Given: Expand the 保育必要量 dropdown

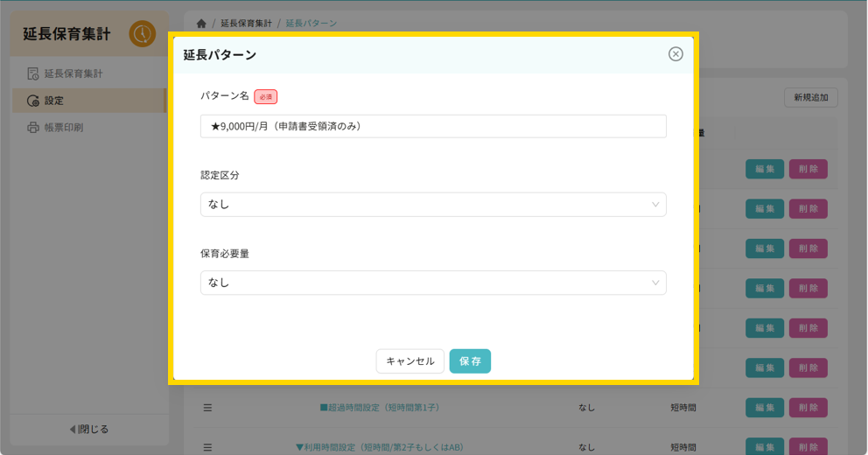Looking at the screenshot, I should point(433,283).
